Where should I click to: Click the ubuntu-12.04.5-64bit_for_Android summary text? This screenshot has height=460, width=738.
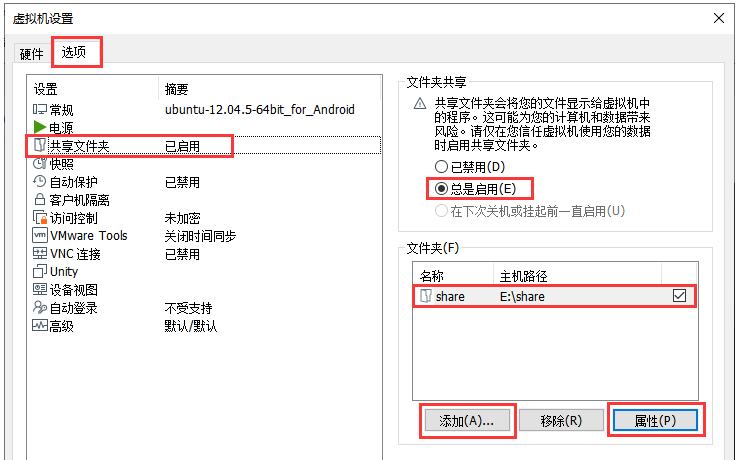[259, 110]
